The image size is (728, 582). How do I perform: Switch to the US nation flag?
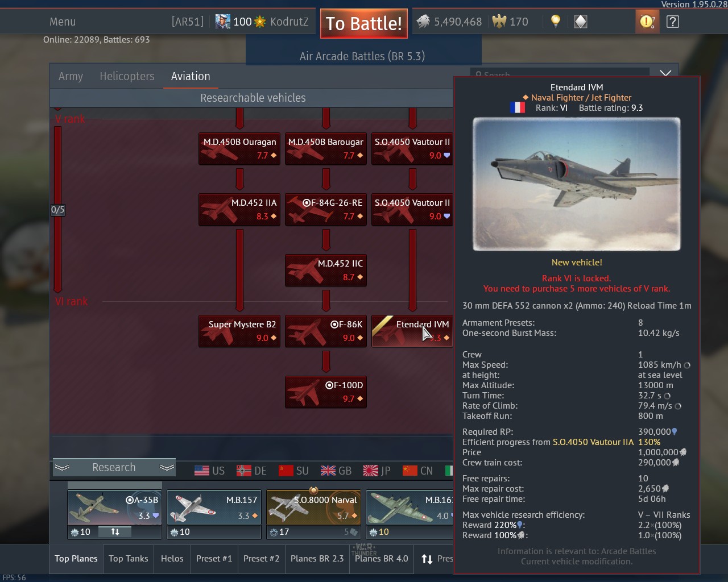click(x=209, y=471)
